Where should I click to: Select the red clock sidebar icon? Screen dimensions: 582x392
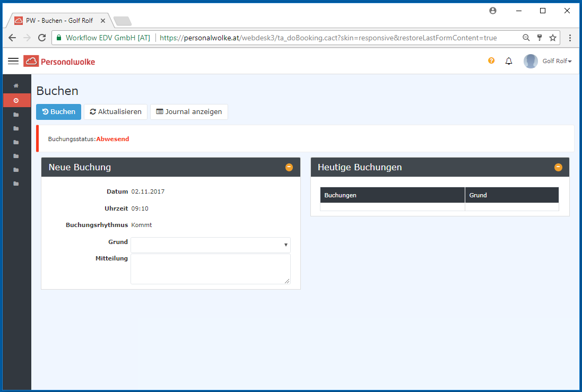[x=16, y=100]
